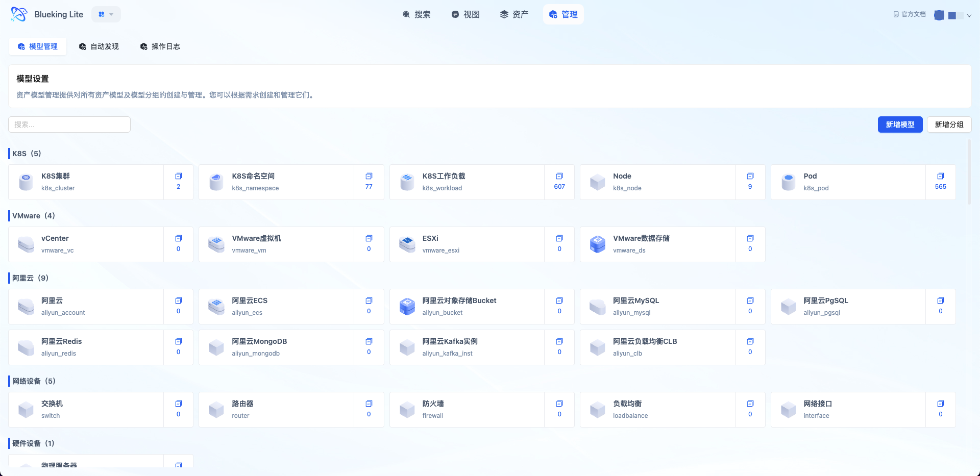Click the 路由器 model name
The image size is (980, 476).
coord(242,404)
